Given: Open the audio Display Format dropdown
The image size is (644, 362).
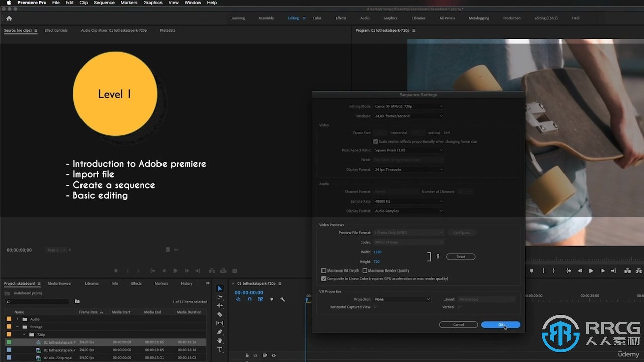Looking at the screenshot, I should [409, 211].
